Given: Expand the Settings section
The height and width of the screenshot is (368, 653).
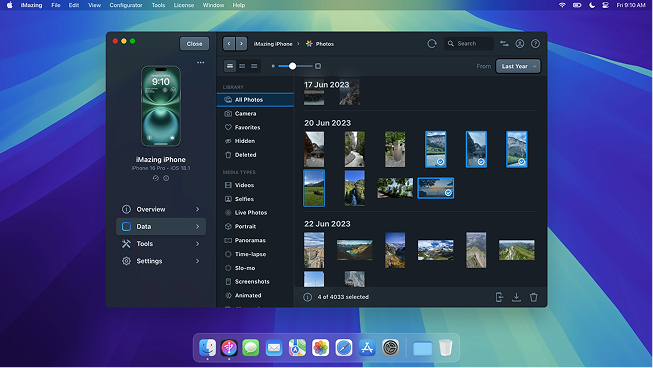Looking at the screenshot, I should point(161,261).
